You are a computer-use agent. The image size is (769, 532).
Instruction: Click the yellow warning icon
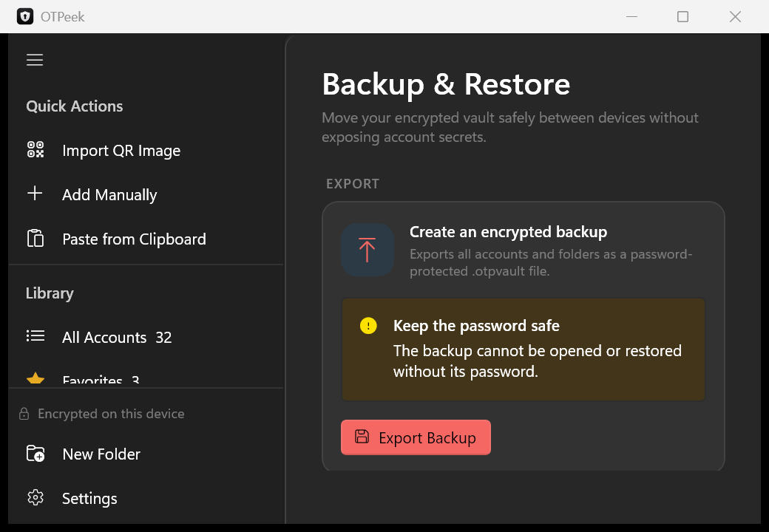pyautogui.click(x=368, y=325)
